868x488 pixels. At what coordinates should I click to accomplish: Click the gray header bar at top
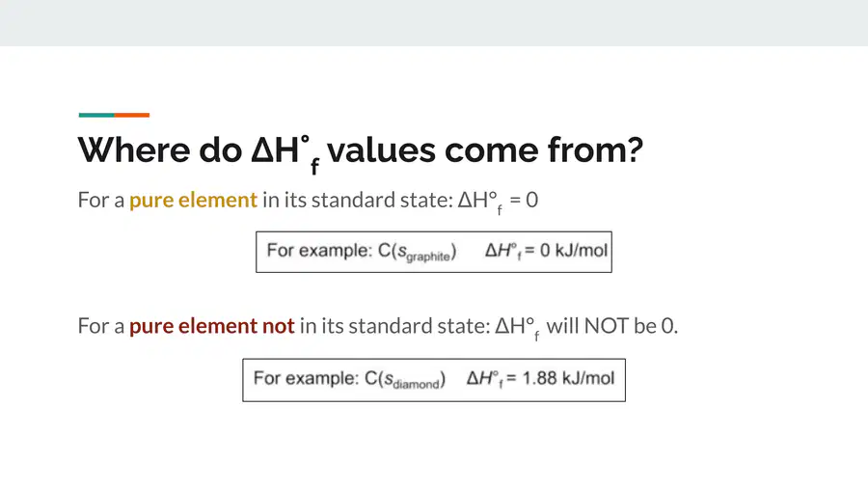434,23
